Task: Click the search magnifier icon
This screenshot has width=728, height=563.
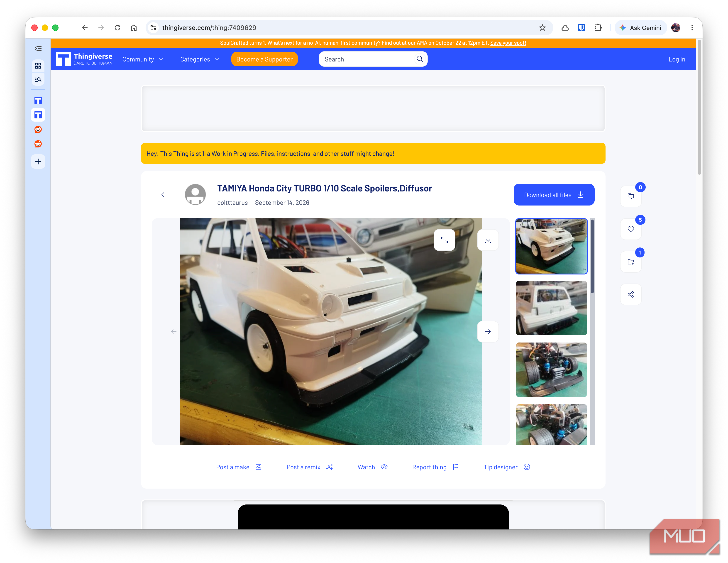Action: tap(420, 59)
